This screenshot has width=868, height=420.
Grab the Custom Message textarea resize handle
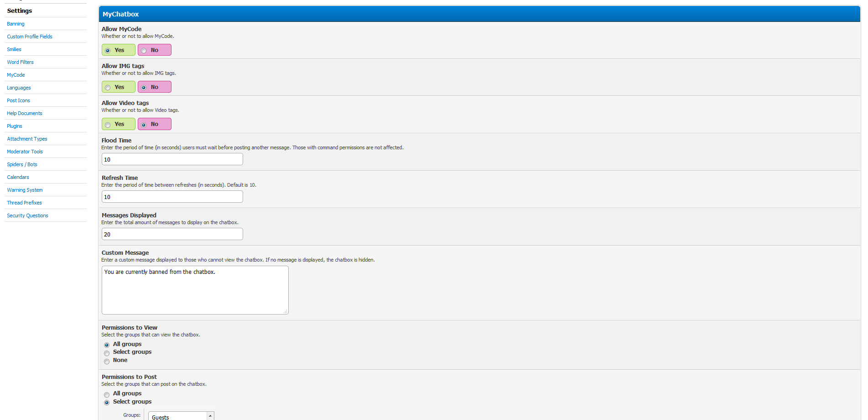pos(286,312)
